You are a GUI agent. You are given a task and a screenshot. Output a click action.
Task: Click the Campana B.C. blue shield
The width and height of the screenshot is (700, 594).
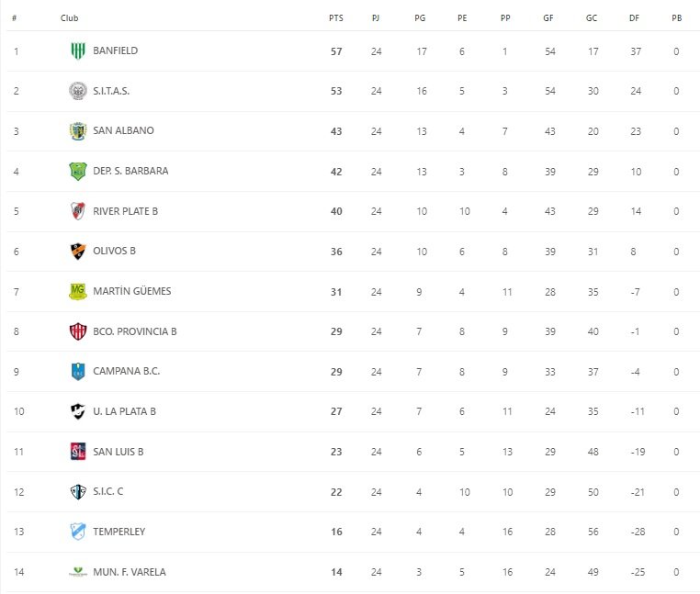coord(78,371)
